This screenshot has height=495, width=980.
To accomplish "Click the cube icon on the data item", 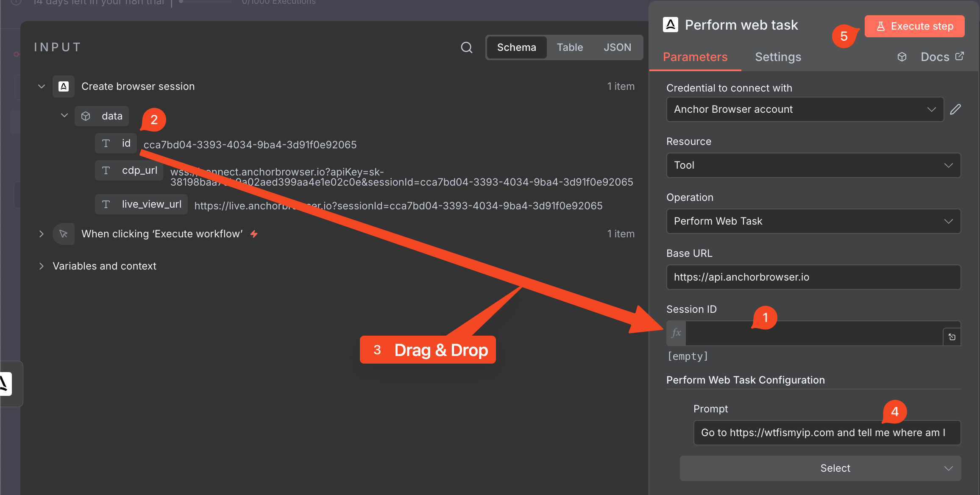I will [86, 116].
